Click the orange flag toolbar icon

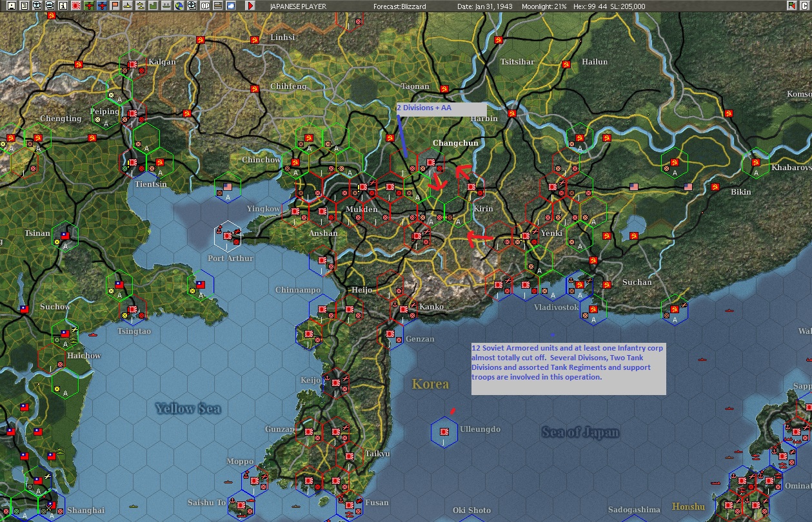coord(115,6)
